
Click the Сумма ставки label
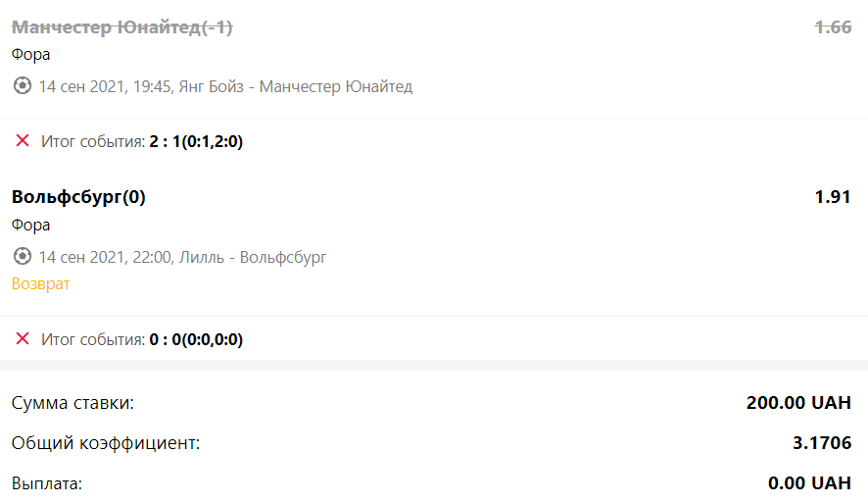point(72,403)
